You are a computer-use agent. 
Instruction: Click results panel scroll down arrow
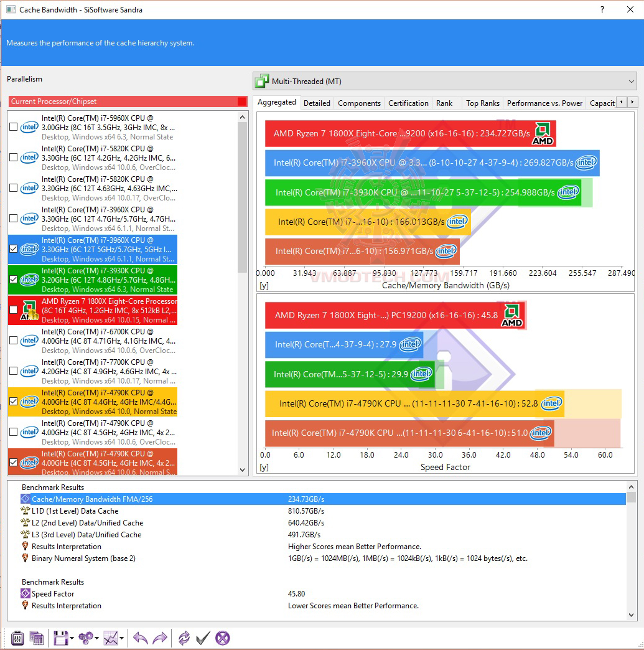[631, 615]
